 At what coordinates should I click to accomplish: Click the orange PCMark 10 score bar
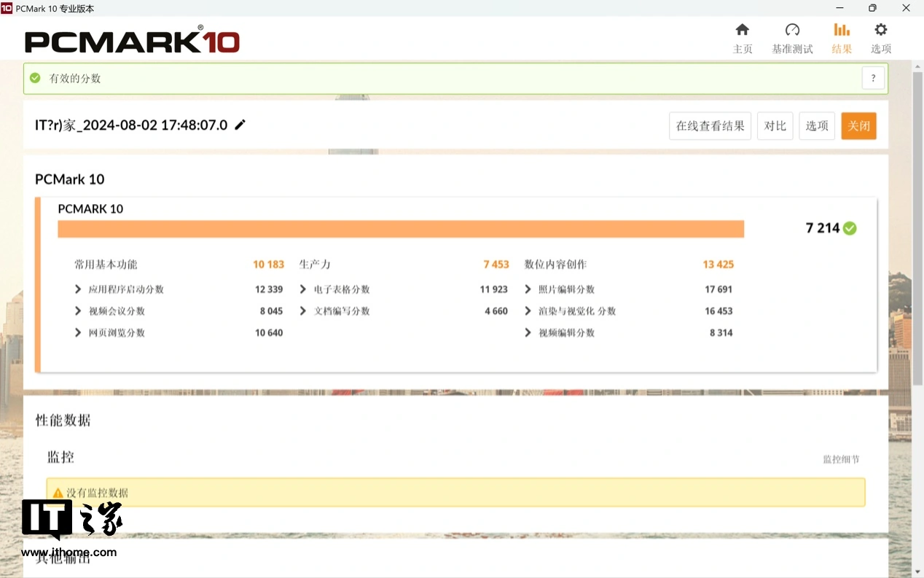(401, 229)
